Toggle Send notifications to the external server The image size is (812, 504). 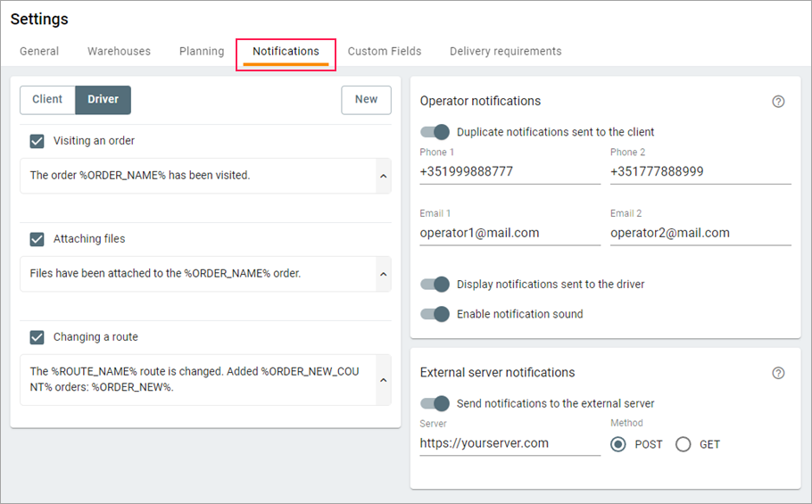click(435, 403)
